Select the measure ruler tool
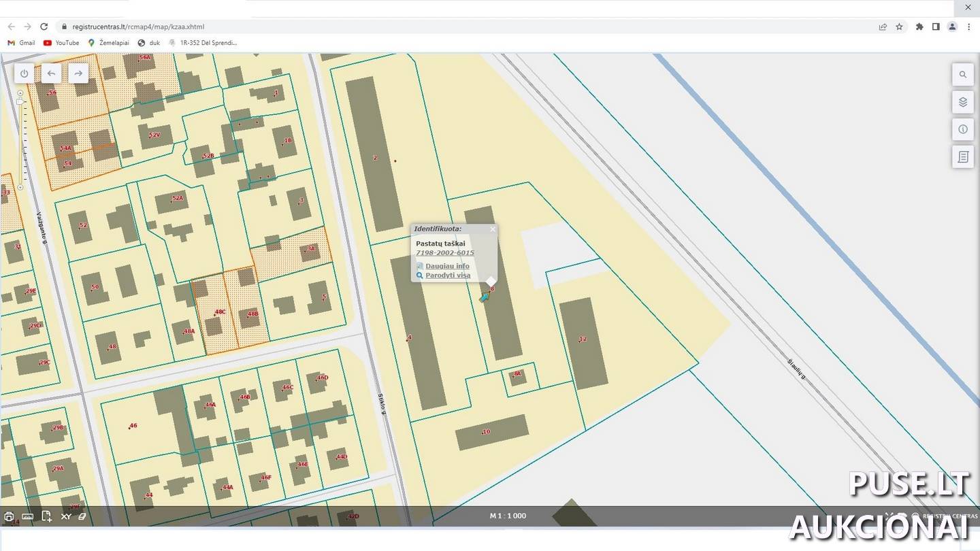 coord(28,516)
